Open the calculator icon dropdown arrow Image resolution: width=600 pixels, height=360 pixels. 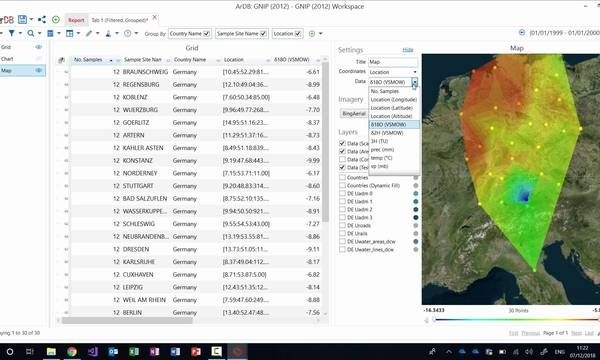point(59,33)
